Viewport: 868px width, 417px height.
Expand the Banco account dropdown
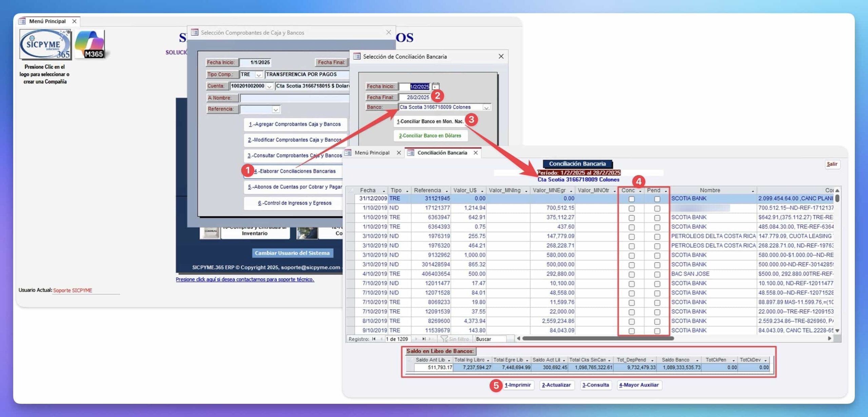click(x=486, y=108)
